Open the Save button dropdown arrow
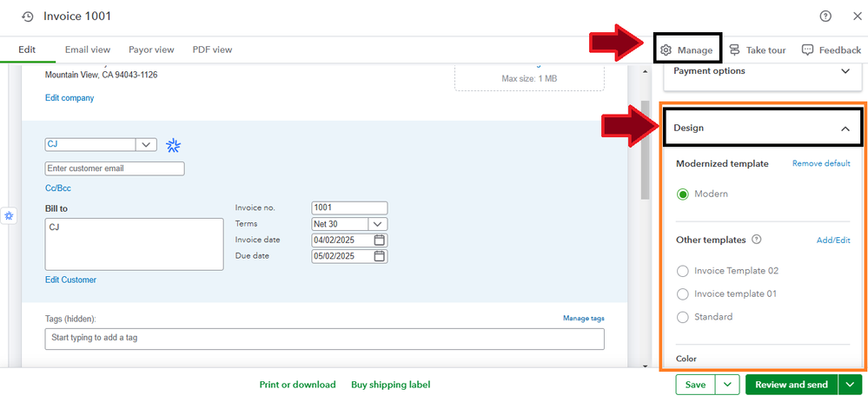 click(728, 385)
